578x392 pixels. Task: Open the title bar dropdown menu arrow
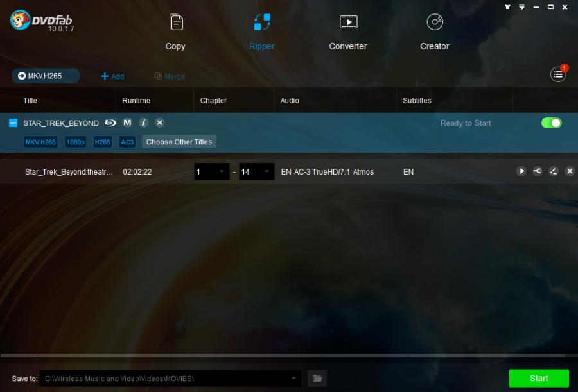522,6
